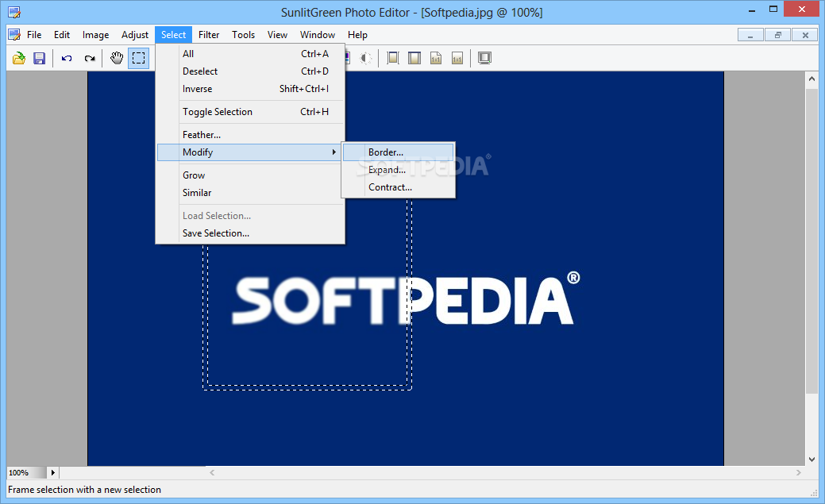The image size is (825, 504).
Task: Click the second 1:1 zoom icon
Action: coord(457,58)
